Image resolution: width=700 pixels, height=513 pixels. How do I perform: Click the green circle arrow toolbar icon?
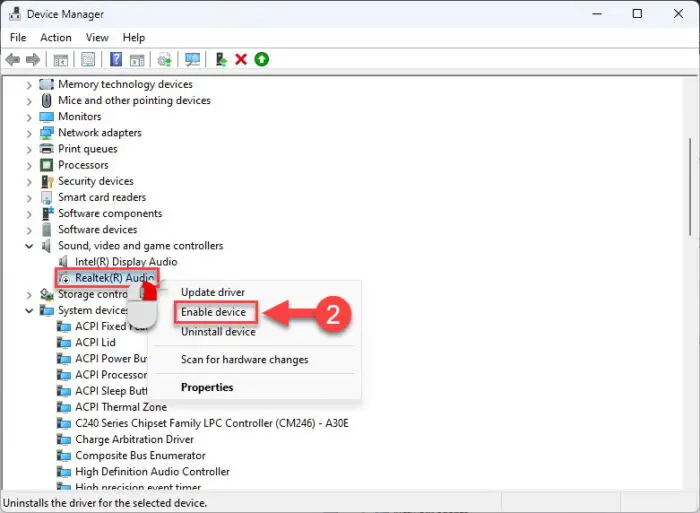pyautogui.click(x=262, y=60)
